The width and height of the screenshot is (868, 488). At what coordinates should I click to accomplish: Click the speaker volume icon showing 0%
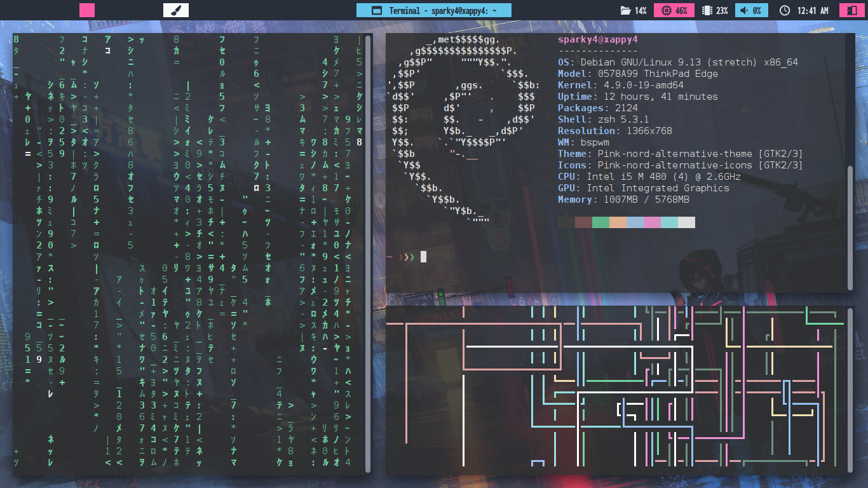[x=743, y=11]
